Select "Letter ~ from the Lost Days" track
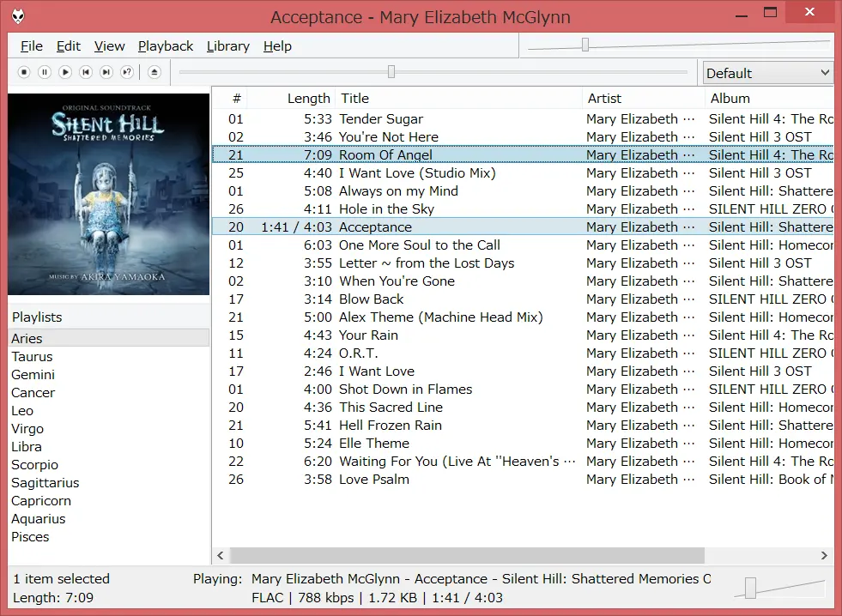842x616 pixels. click(523, 263)
